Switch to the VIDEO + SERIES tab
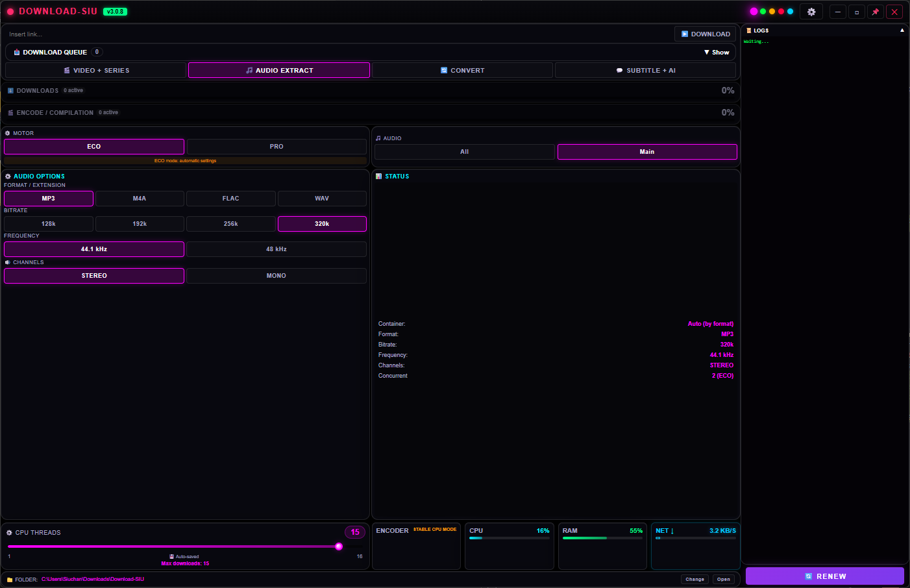This screenshot has width=910, height=588. [x=96, y=70]
